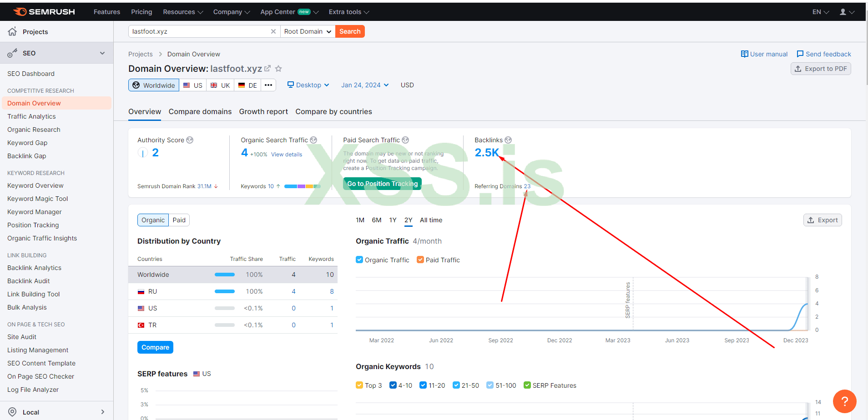Open the Company dropdown menu
This screenshot has width=868, height=420.
point(232,12)
